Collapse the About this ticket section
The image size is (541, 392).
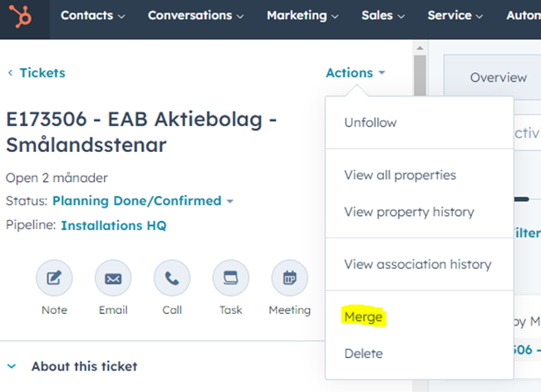point(12,366)
